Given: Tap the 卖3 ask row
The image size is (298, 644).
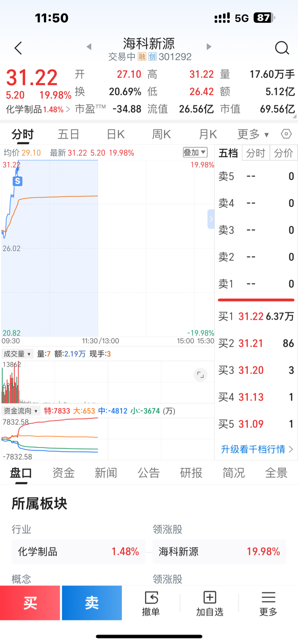Looking at the screenshot, I should (x=256, y=230).
